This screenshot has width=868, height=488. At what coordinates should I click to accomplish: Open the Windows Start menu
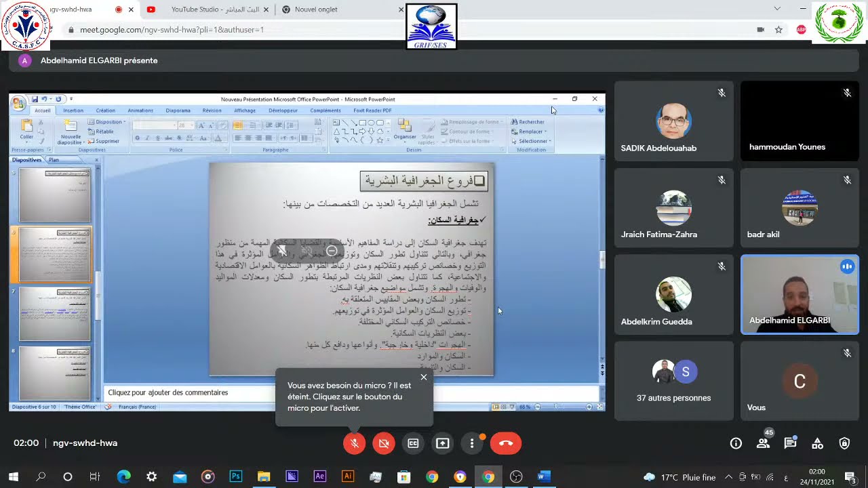click(x=13, y=477)
